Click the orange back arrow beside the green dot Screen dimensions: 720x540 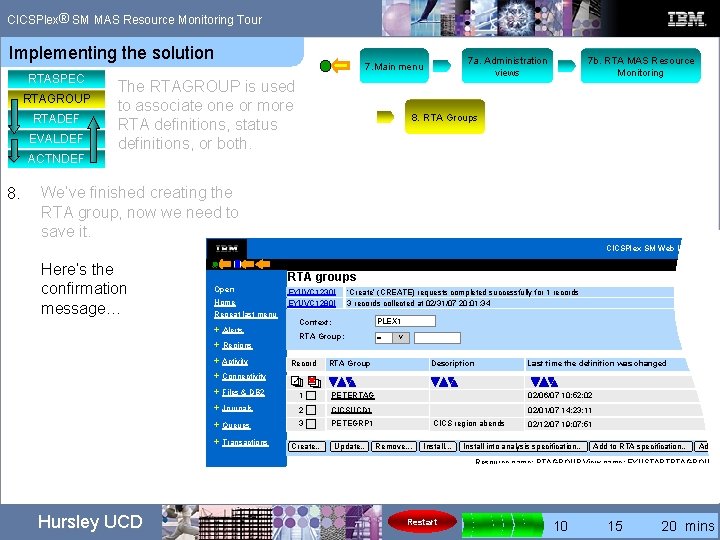coord(341,66)
